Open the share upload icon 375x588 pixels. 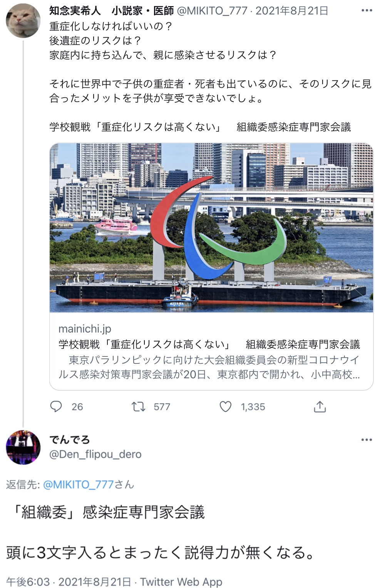[x=320, y=406]
